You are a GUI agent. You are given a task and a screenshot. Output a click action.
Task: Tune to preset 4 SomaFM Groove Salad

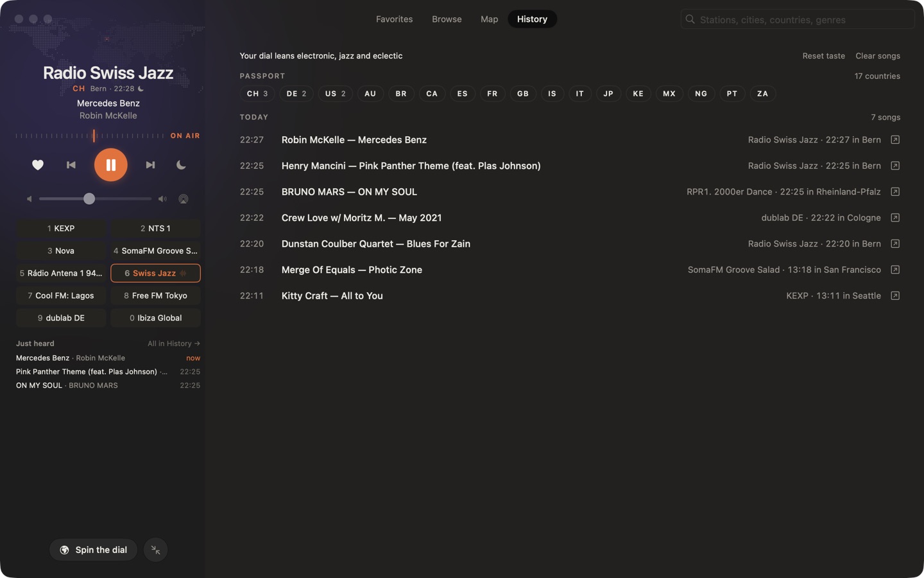coord(156,251)
